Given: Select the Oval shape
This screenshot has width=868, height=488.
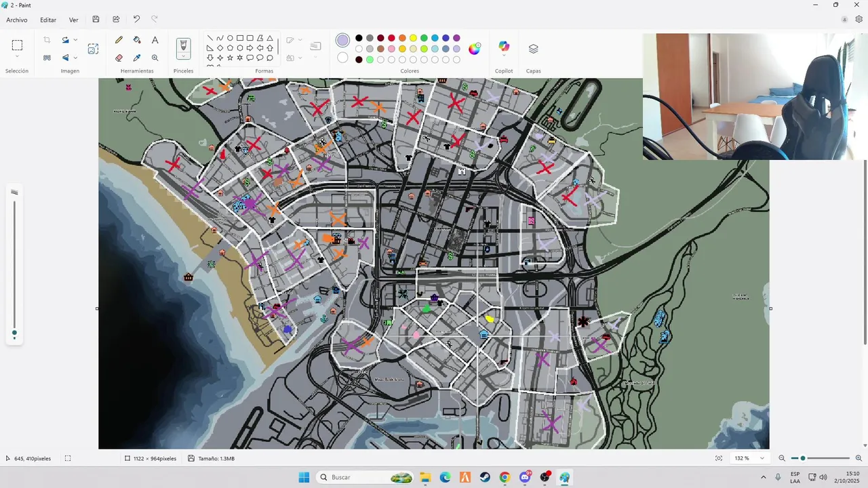Looking at the screenshot, I should point(230,38).
